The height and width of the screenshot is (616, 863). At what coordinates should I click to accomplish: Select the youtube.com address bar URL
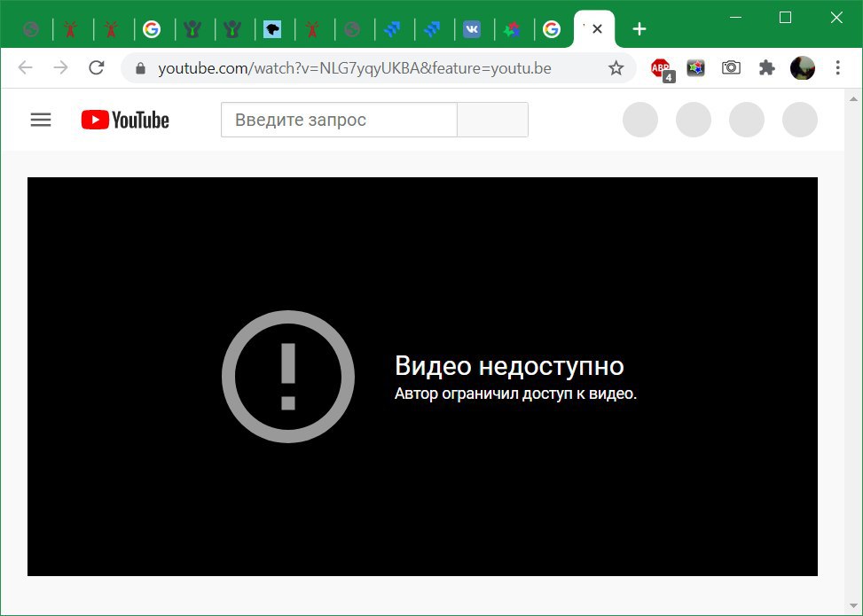point(355,68)
